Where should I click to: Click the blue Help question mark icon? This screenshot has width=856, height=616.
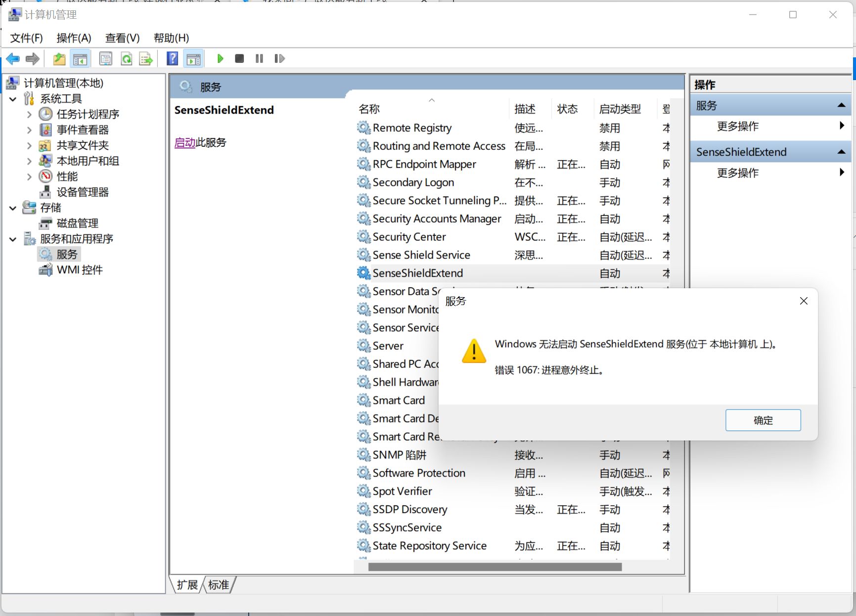[x=172, y=59]
